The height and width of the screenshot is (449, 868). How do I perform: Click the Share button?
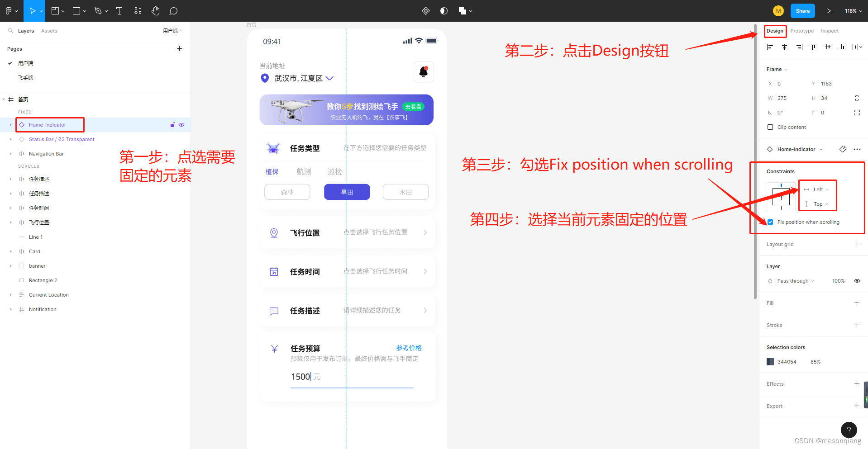point(802,10)
